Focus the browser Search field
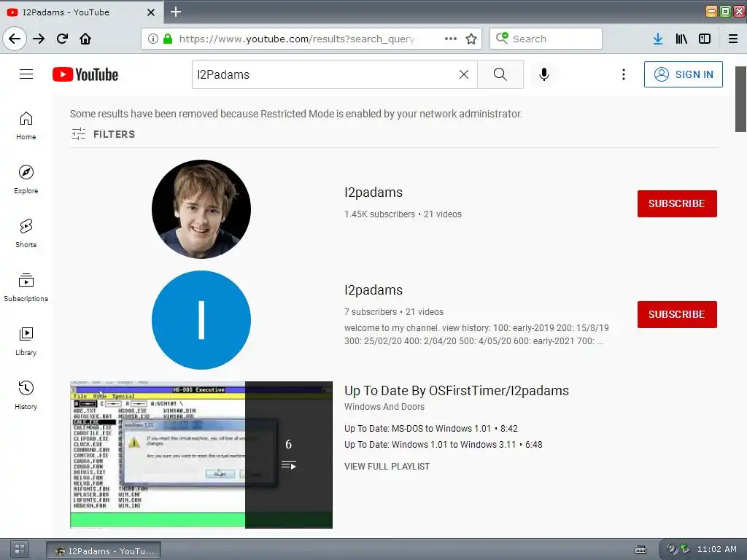Screen dimensions: 747x560 [546, 39]
